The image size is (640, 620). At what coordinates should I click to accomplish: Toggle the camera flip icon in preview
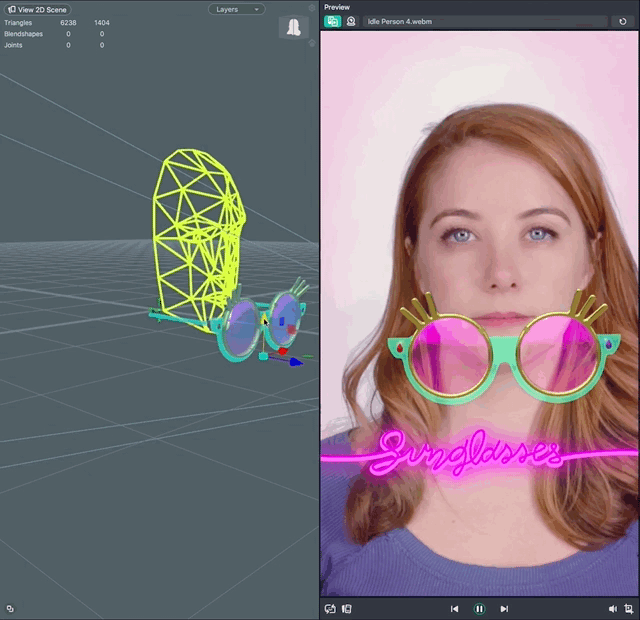click(x=330, y=608)
